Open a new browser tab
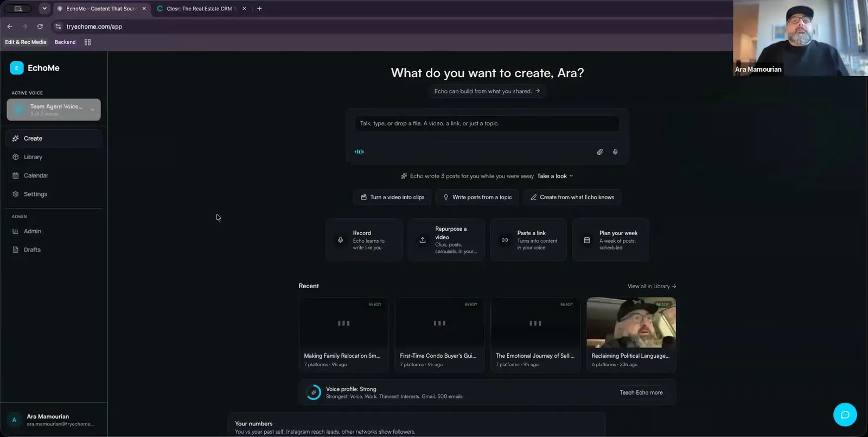 [x=259, y=9]
